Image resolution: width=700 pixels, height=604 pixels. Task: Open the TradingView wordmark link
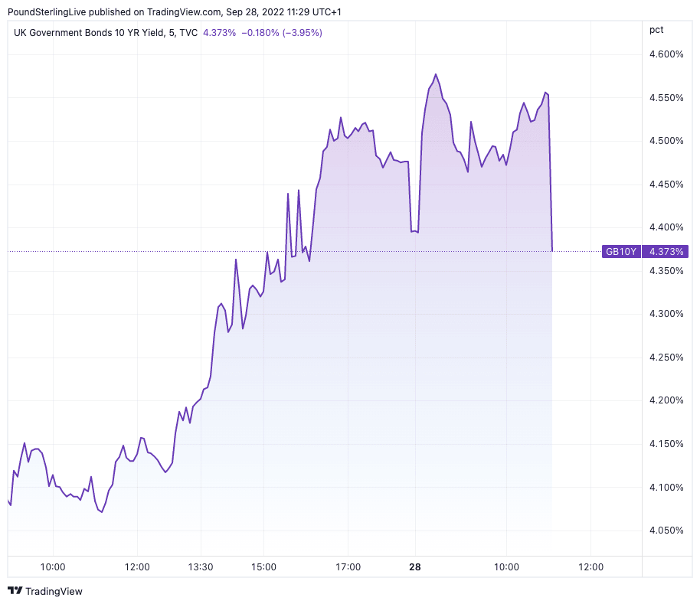[x=54, y=591]
